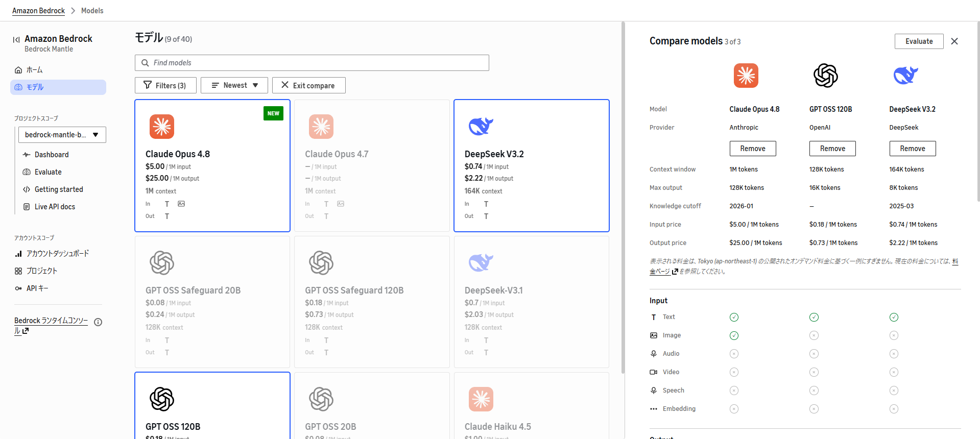
Task: Click the Evaluate button in compare panel
Action: pos(919,41)
